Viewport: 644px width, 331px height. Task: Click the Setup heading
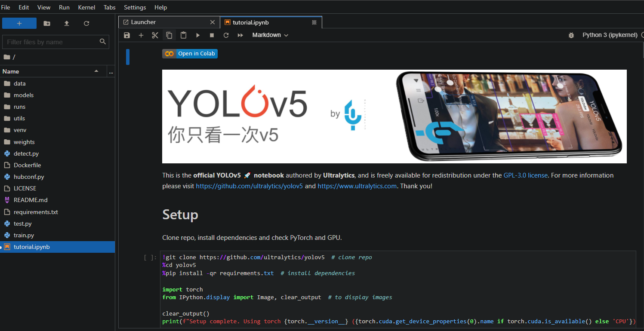[x=180, y=215]
